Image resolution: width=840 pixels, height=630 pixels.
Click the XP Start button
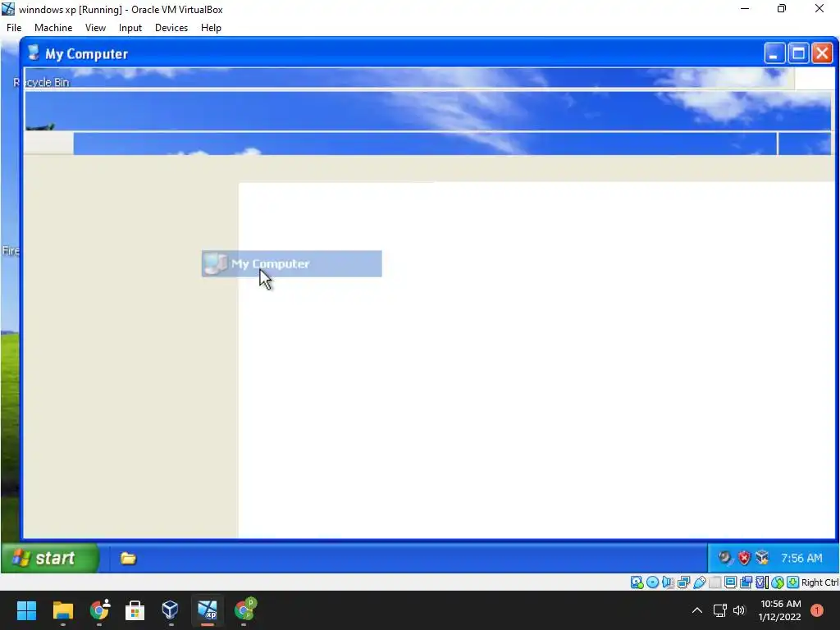pyautogui.click(x=50, y=558)
